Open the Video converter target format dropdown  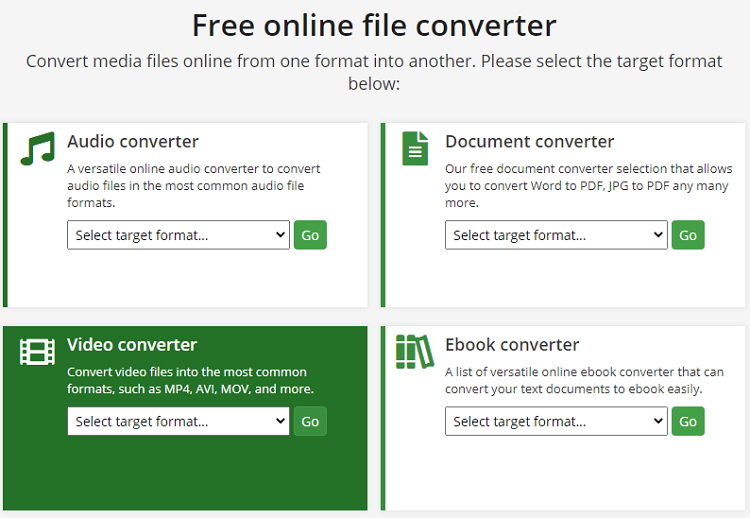point(178,421)
